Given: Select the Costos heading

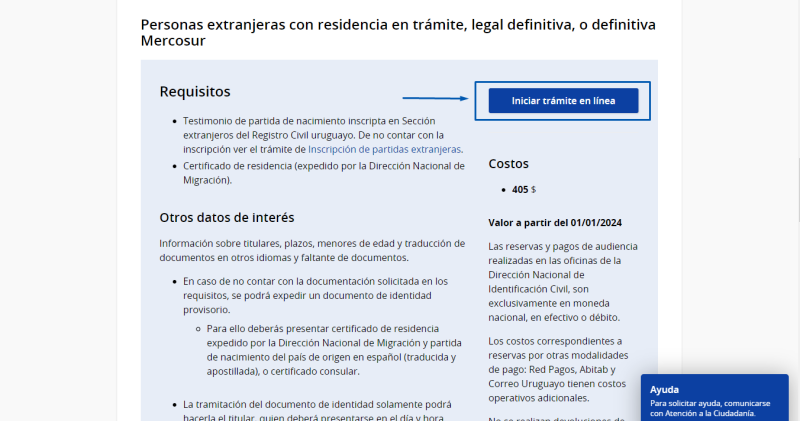Looking at the screenshot, I should [508, 163].
